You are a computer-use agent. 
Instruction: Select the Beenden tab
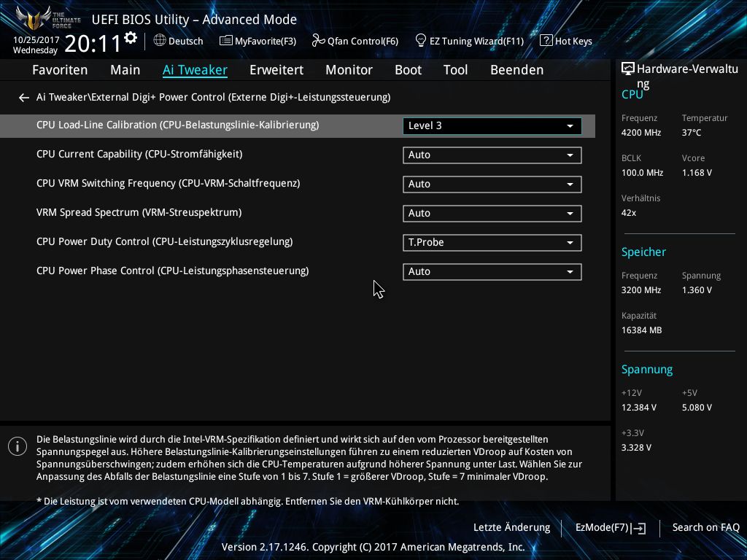click(517, 70)
